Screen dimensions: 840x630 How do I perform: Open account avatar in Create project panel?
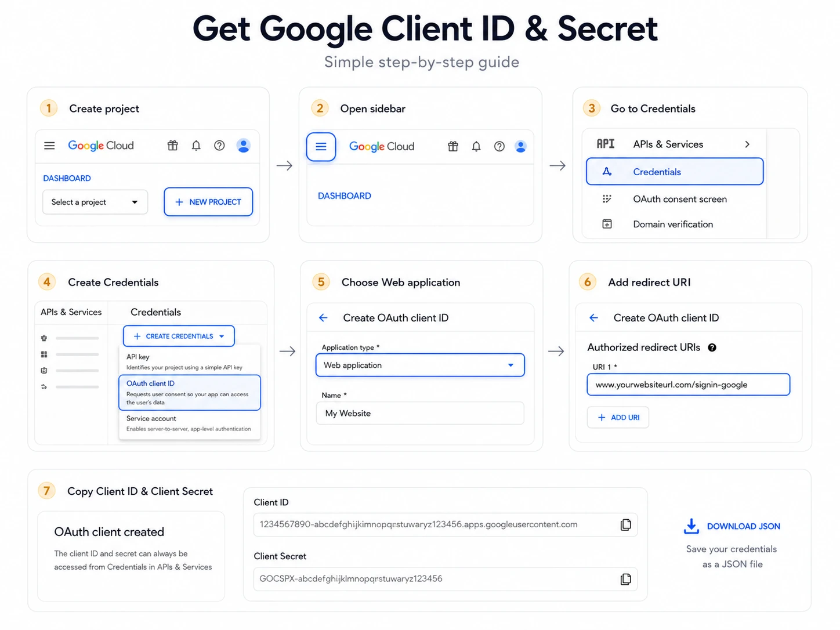[x=244, y=146]
